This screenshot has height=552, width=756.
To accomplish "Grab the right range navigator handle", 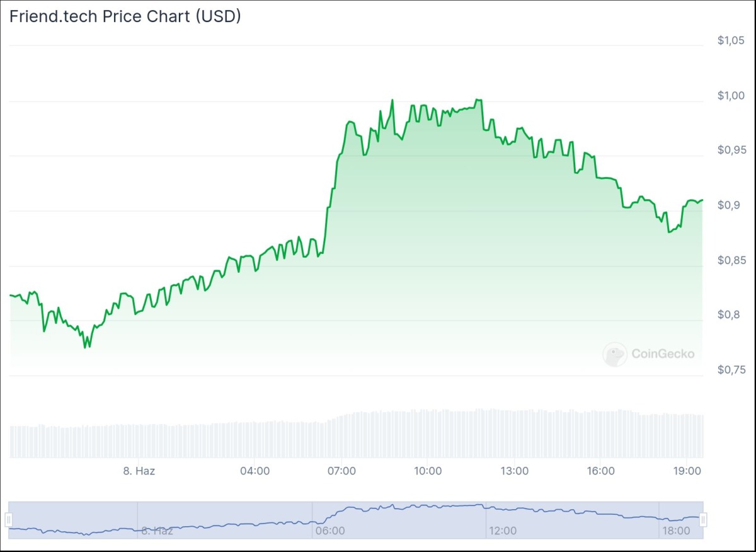I will (703, 520).
